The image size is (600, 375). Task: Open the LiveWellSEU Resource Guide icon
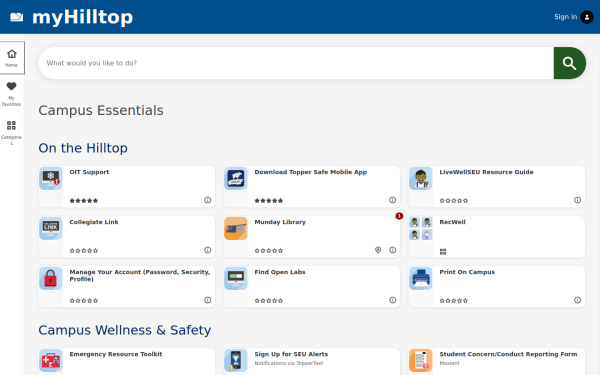(421, 178)
